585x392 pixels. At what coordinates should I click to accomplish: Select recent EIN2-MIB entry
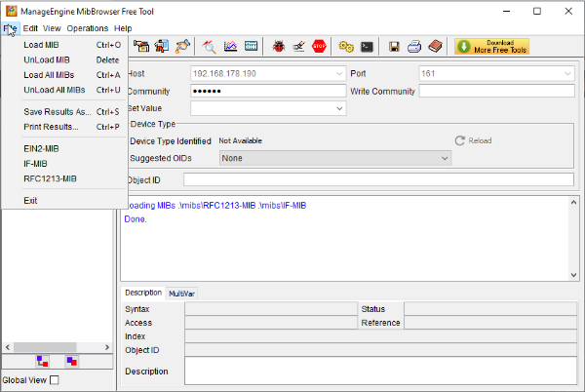pyautogui.click(x=64, y=148)
